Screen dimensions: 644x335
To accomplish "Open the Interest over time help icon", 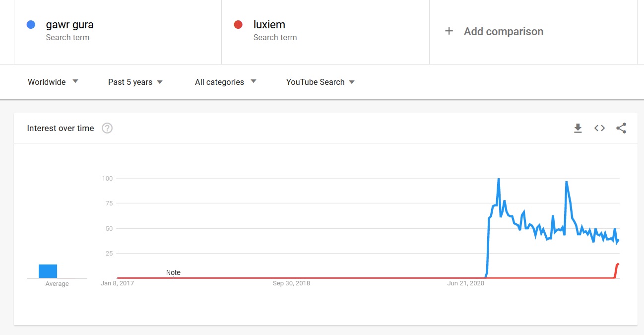I will [107, 129].
